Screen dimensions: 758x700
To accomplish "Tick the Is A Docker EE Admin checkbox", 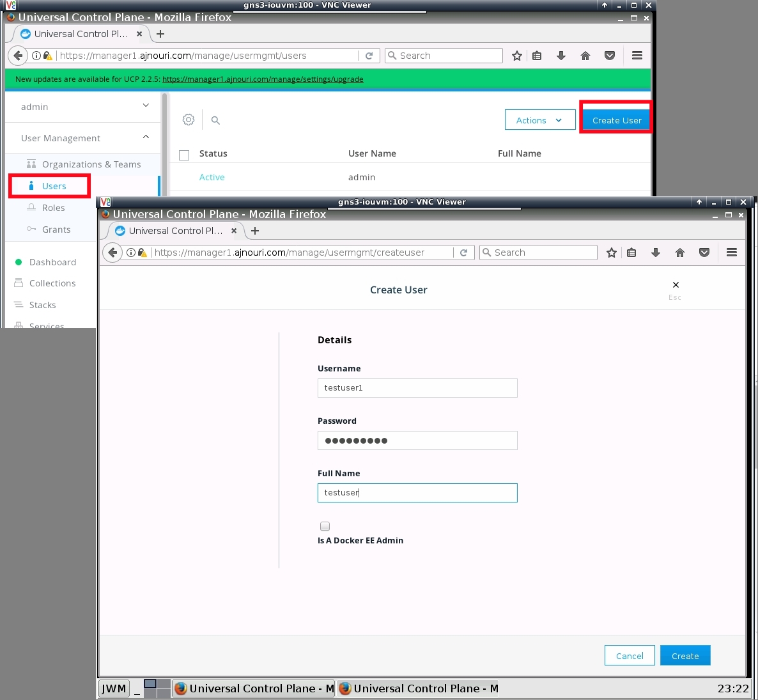I will point(325,526).
